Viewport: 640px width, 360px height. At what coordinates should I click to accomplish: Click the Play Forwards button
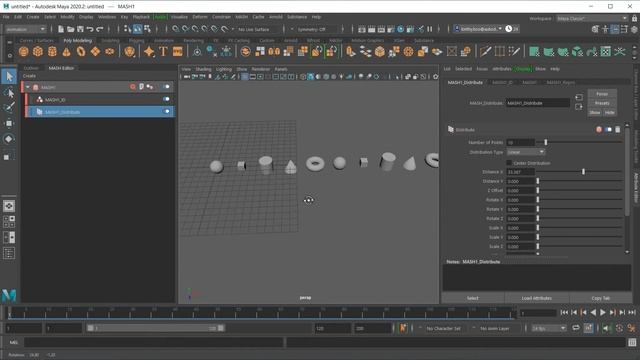click(603, 312)
